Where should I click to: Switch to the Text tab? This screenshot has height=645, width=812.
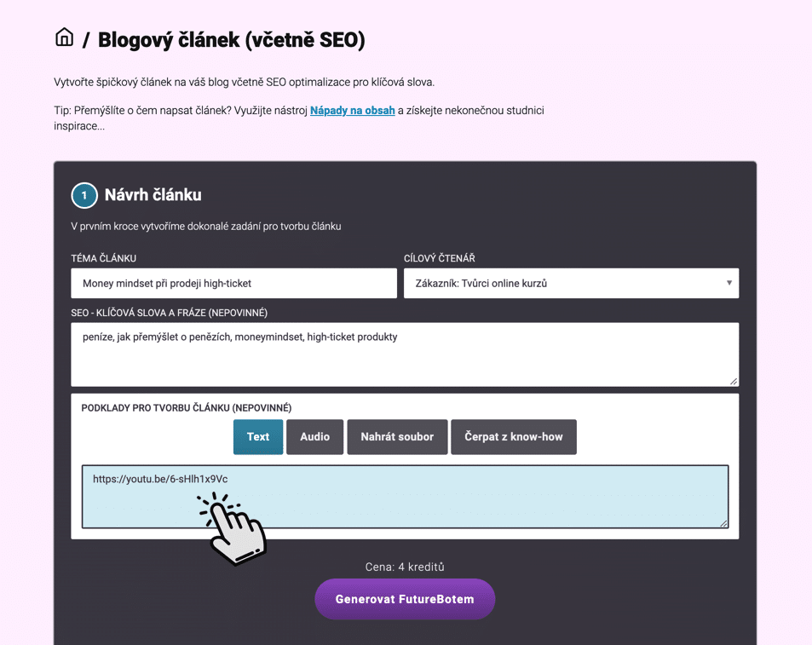point(258,437)
